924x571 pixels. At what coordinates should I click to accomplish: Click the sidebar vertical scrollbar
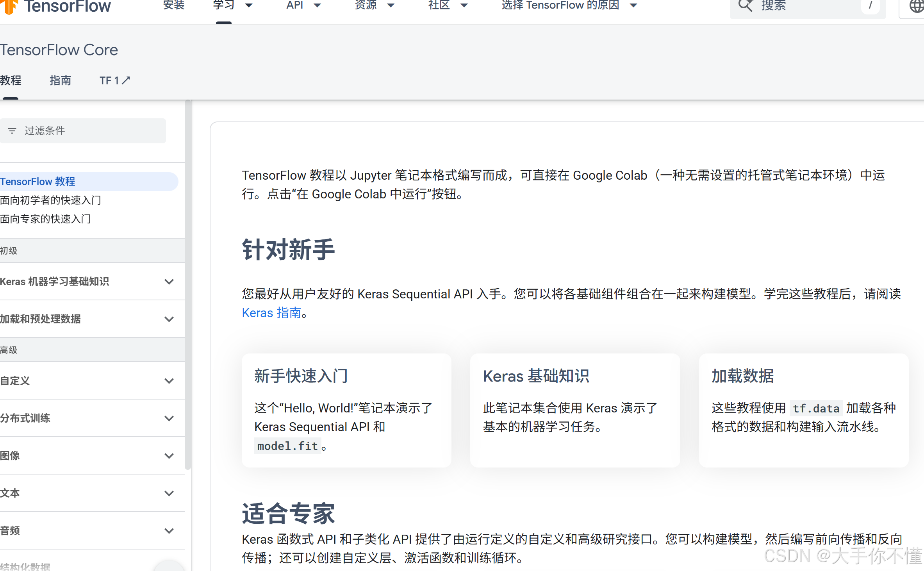(188, 285)
